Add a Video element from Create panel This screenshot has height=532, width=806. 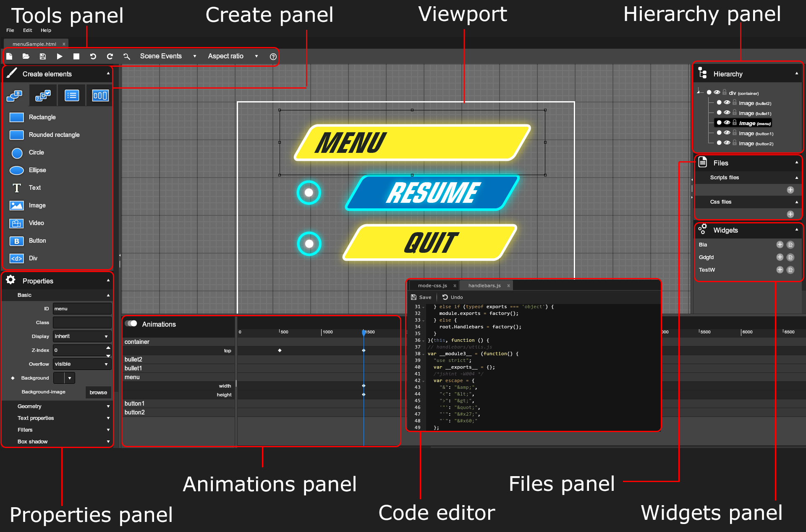pyautogui.click(x=36, y=223)
